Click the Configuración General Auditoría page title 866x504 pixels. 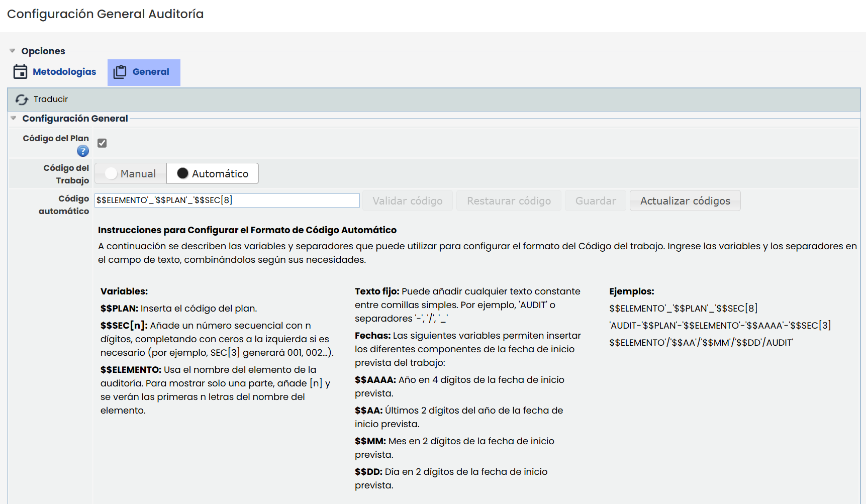(106, 14)
